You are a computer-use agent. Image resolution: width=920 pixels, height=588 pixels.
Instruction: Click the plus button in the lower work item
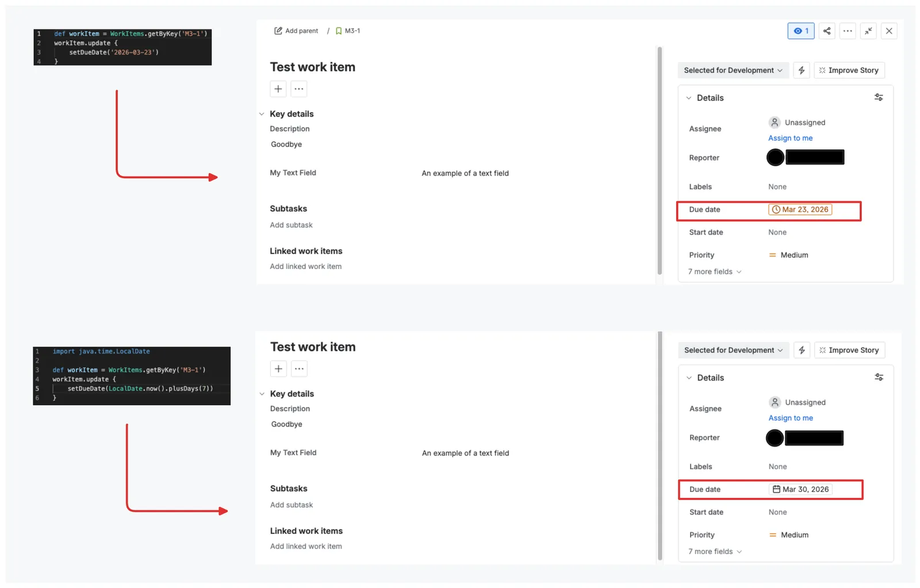(x=278, y=369)
